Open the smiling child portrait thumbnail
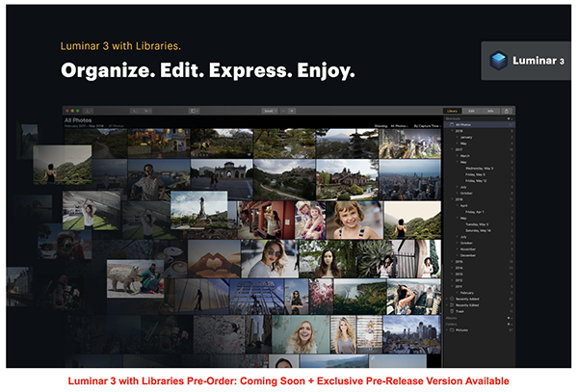The image size is (578, 392). [355, 220]
